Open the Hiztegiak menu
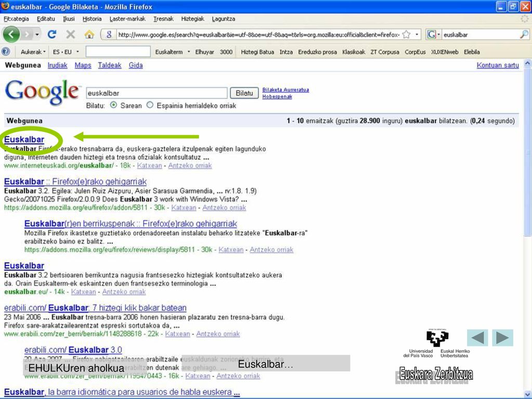 pos(192,19)
